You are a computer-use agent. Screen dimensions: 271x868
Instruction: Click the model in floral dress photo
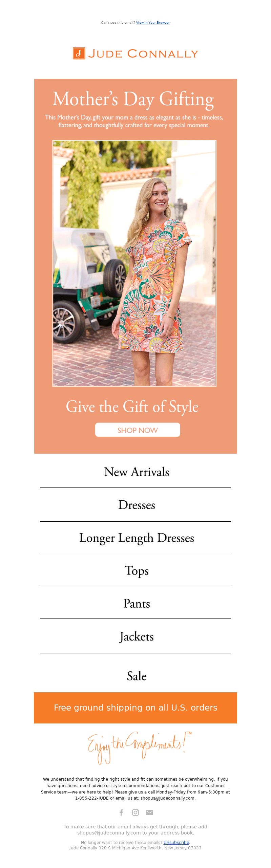pyautogui.click(x=134, y=263)
